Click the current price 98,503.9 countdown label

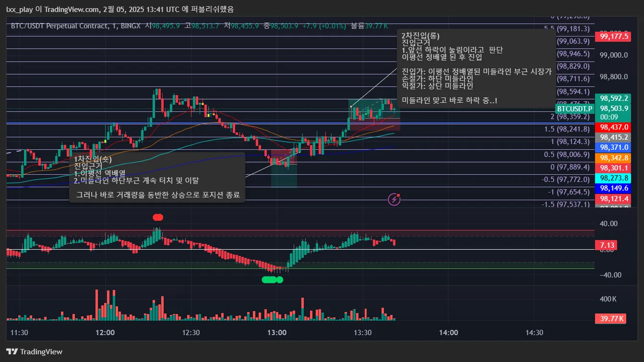pos(614,112)
